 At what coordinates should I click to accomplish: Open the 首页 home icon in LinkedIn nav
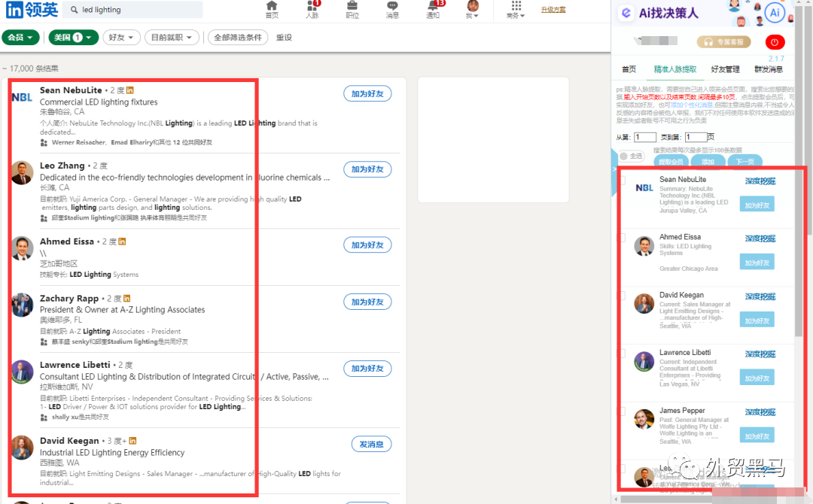tap(272, 9)
